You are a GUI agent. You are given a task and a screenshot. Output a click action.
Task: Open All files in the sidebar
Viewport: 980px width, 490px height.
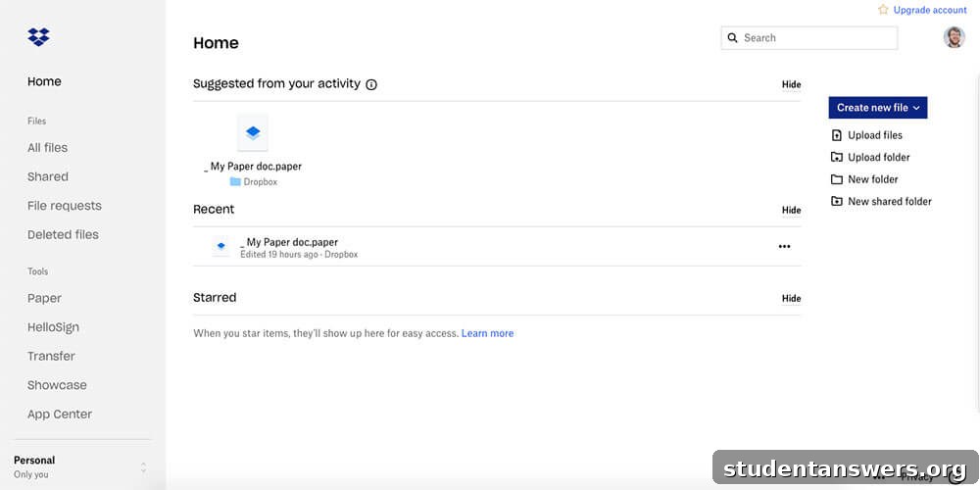tap(47, 148)
